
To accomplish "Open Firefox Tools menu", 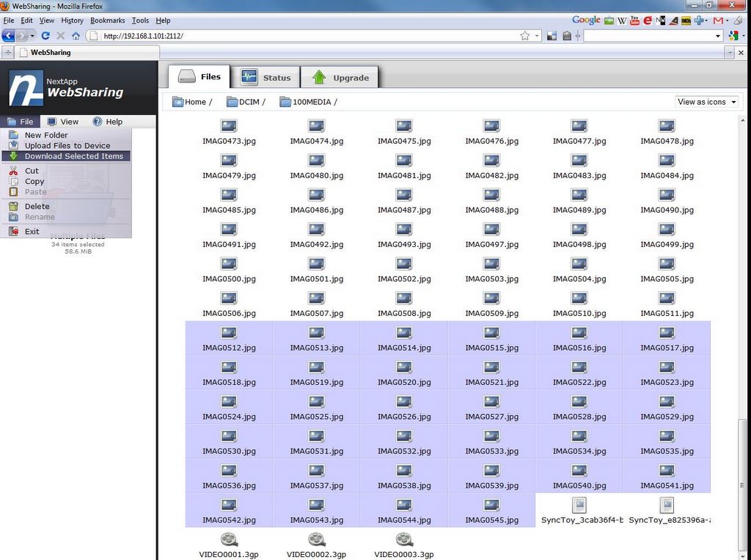I will [140, 21].
